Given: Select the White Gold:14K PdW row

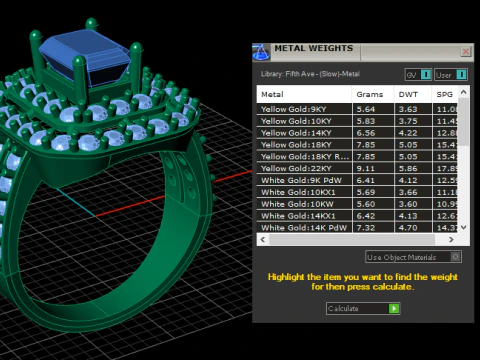Looking at the screenshot, I should 357,228.
